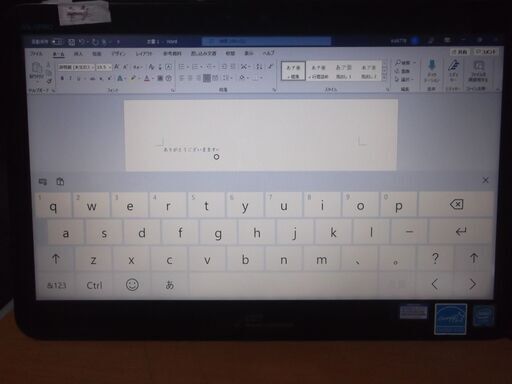Click the 共有 (Share) button
512x384 pixels.
[x=460, y=52]
